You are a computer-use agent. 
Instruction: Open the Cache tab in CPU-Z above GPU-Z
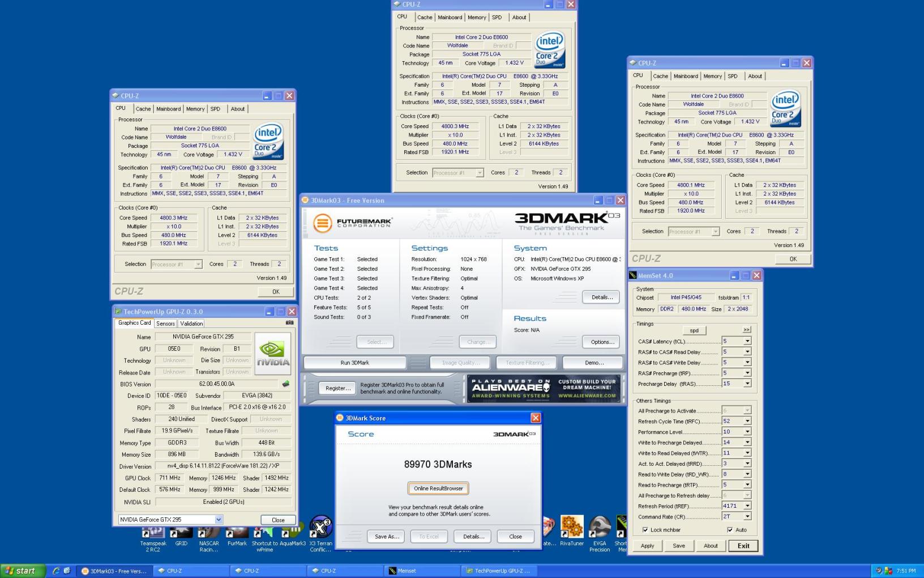(x=143, y=109)
